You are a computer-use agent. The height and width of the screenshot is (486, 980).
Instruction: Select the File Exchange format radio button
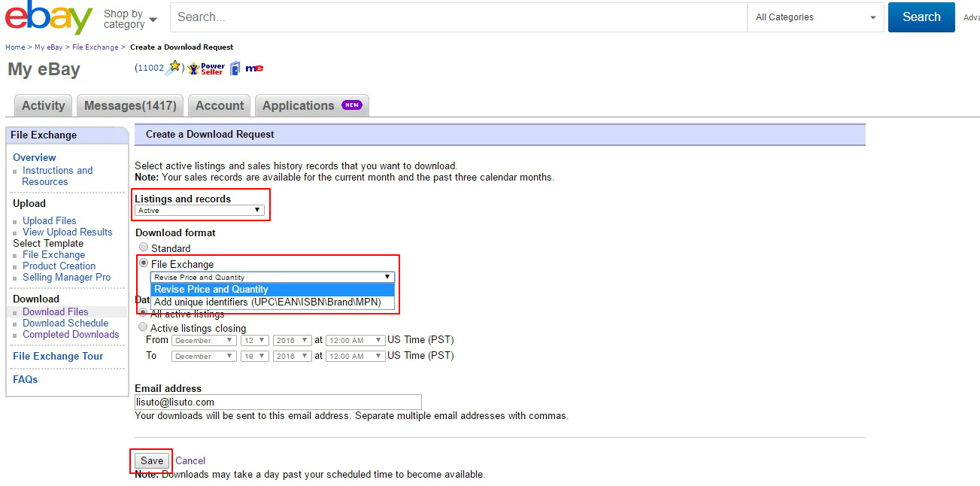(x=144, y=263)
